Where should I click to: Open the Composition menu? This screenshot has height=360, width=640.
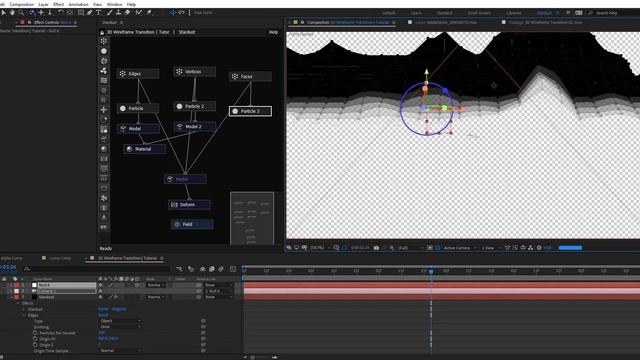click(x=21, y=4)
